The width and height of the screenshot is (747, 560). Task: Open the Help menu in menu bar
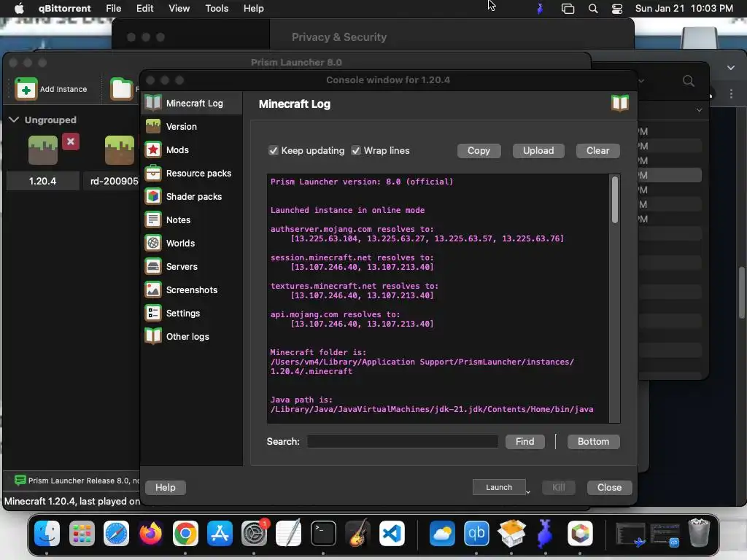[253, 9]
